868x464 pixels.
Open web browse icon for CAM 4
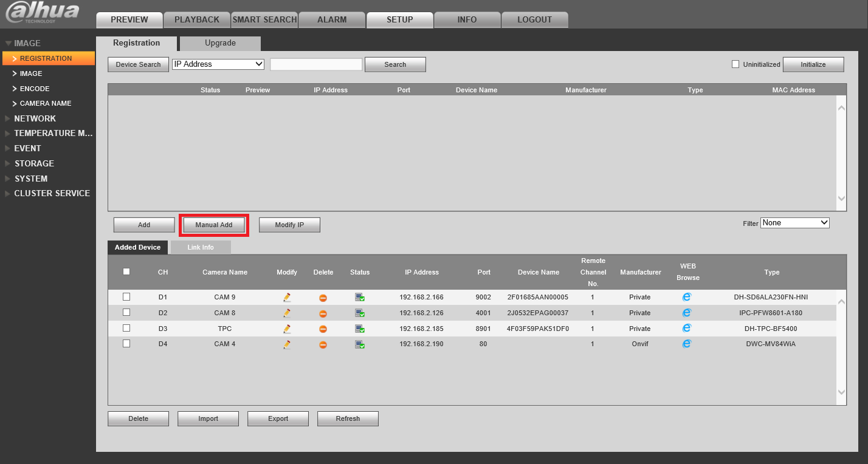pyautogui.click(x=687, y=344)
